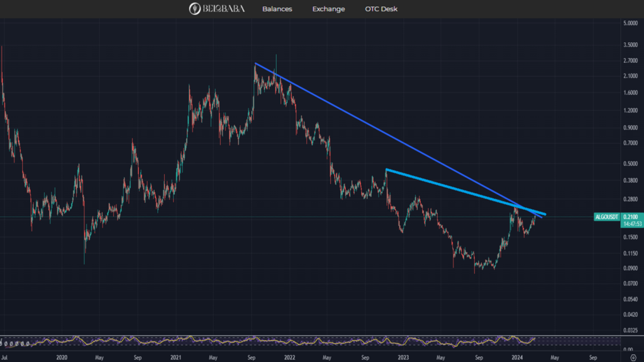Click the Belobaba logo emblem icon
This screenshot has height=362, width=644.
[195, 9]
